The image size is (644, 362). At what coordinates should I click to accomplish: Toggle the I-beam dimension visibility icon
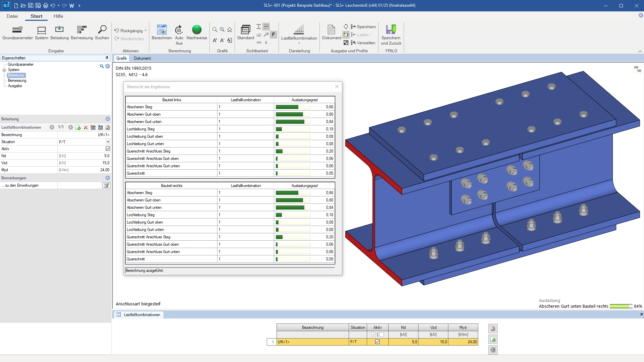click(x=259, y=26)
